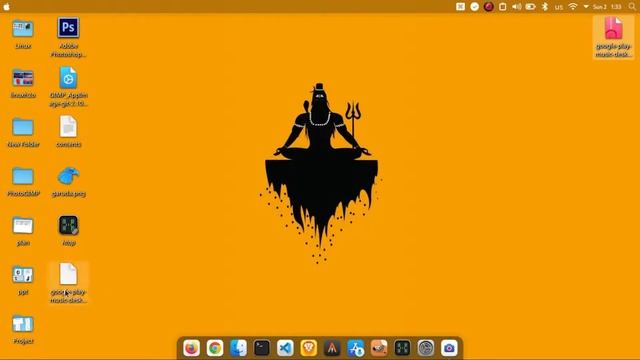Viewport: 640px width, 360px height.
Task: Open the garuda.png eagle image
Action: click(x=68, y=176)
